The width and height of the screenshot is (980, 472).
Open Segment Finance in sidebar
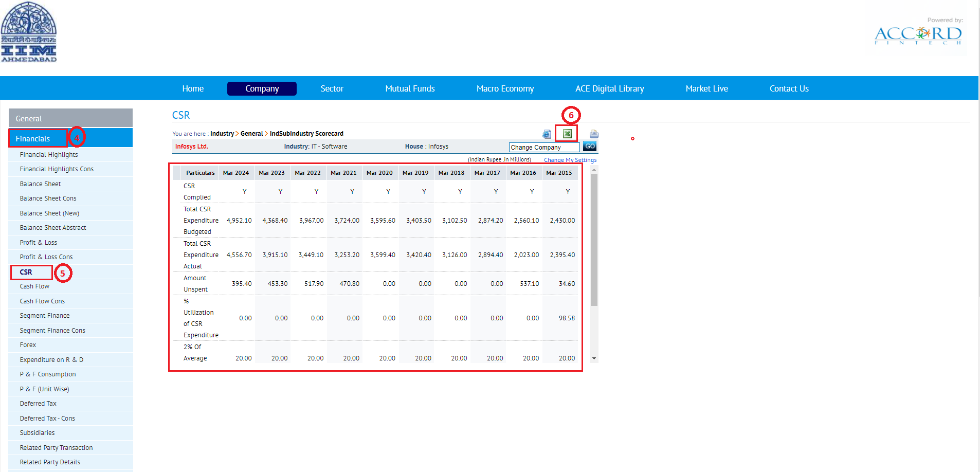click(x=45, y=316)
